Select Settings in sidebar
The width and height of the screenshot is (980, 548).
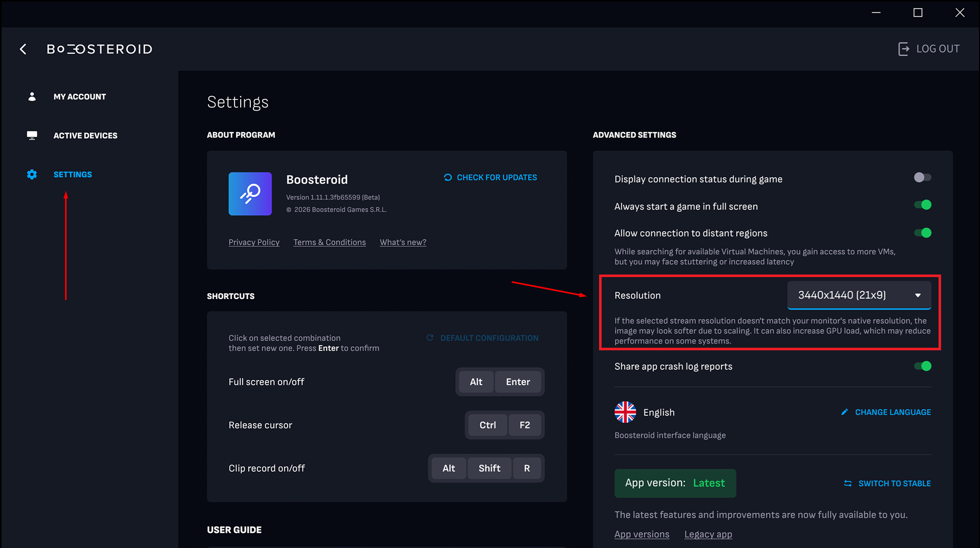73,174
